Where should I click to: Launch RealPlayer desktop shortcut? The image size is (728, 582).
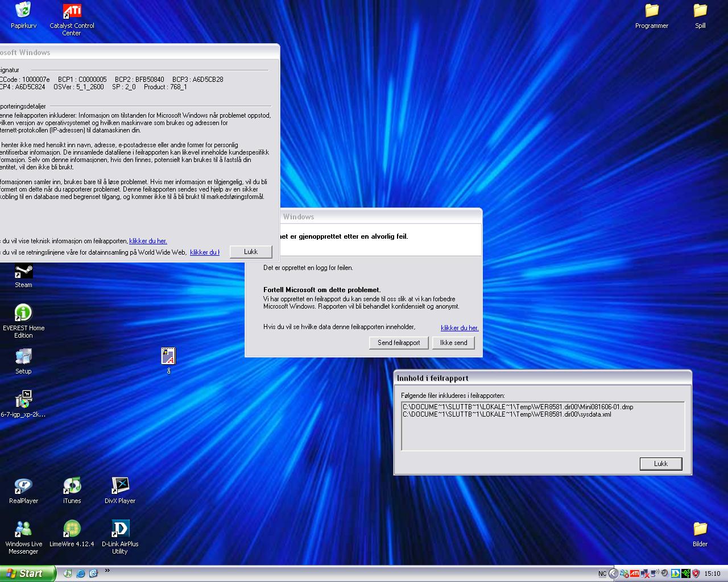[x=23, y=490]
